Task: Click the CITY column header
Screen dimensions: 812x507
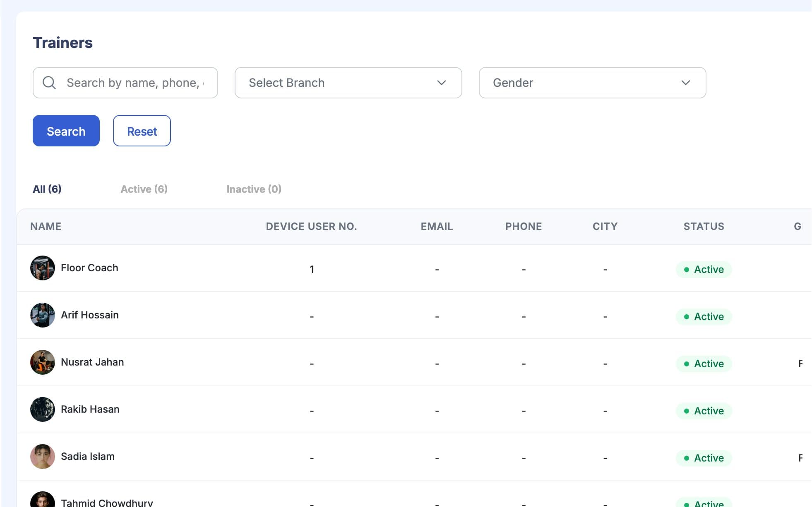Action: pyautogui.click(x=605, y=227)
